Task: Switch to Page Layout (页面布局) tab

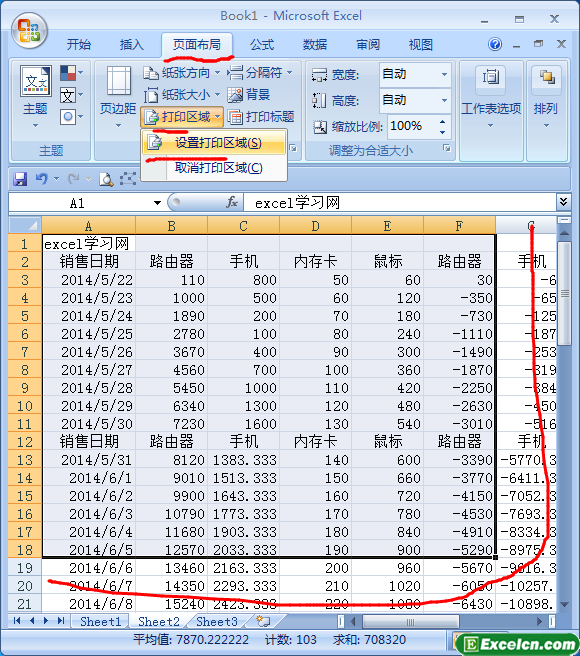Action: (x=197, y=44)
